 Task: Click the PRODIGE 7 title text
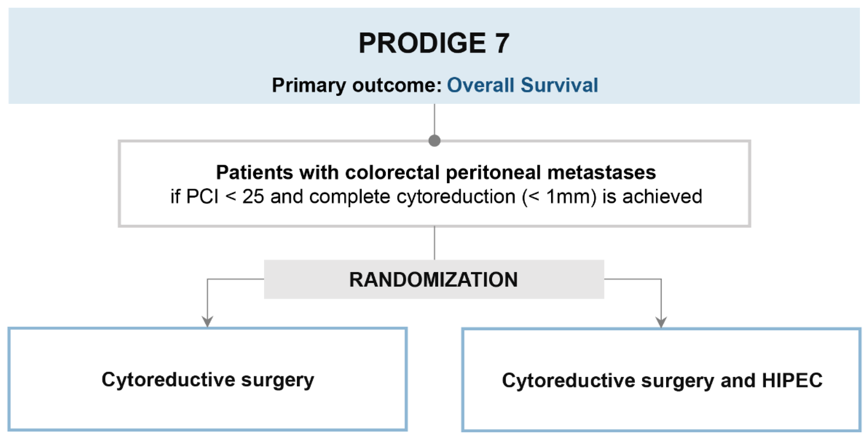tap(434, 43)
